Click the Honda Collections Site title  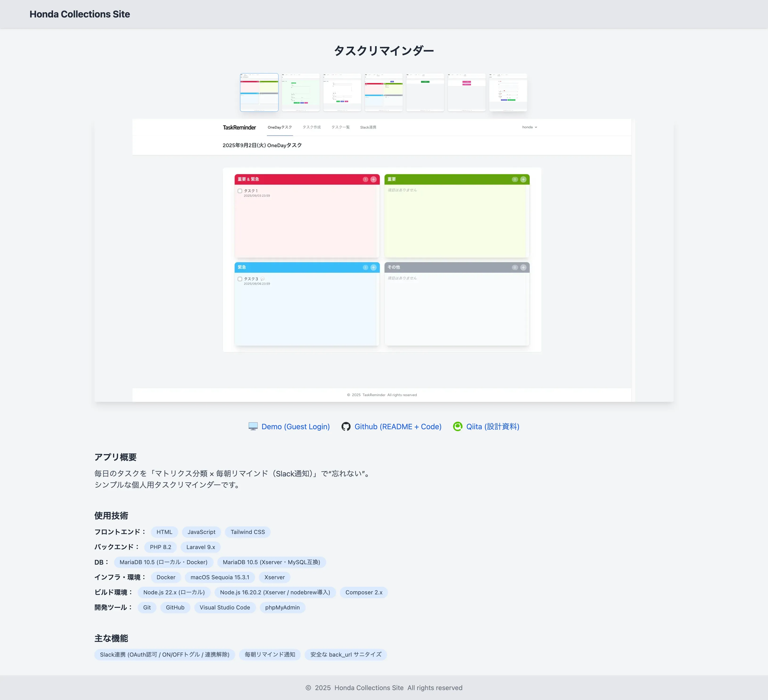80,14
